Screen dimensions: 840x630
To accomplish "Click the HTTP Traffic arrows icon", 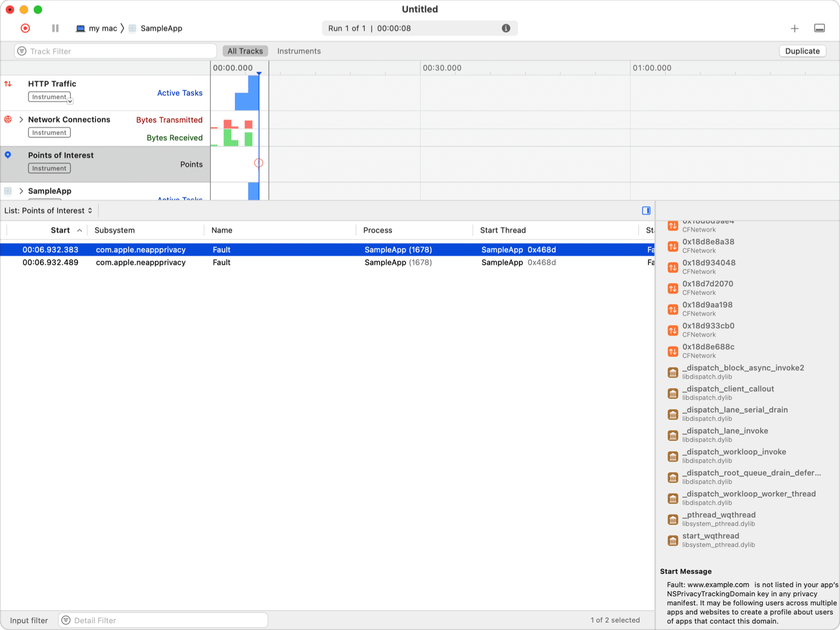I will tap(7, 83).
